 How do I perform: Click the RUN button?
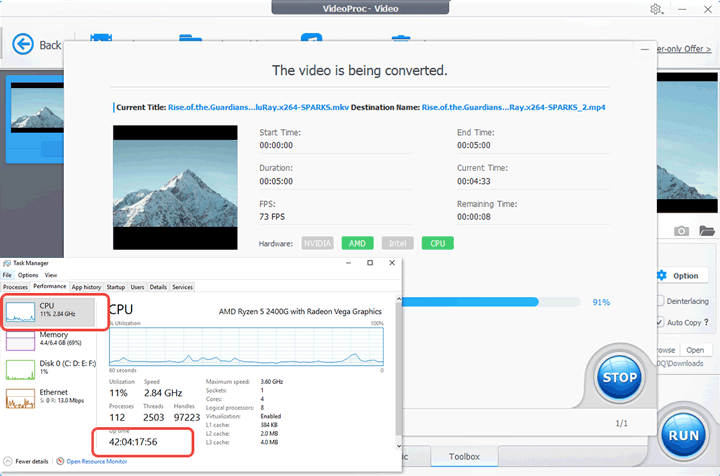683,435
